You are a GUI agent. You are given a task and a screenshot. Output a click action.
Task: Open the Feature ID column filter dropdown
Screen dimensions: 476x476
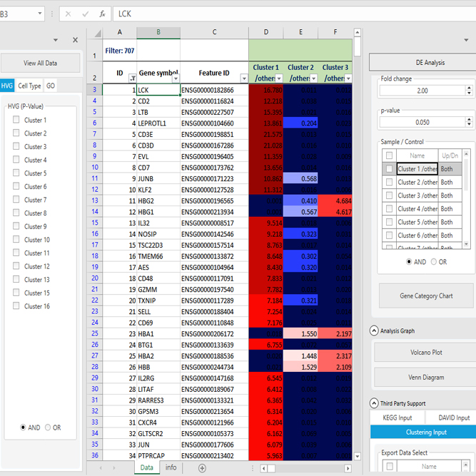(x=243, y=79)
